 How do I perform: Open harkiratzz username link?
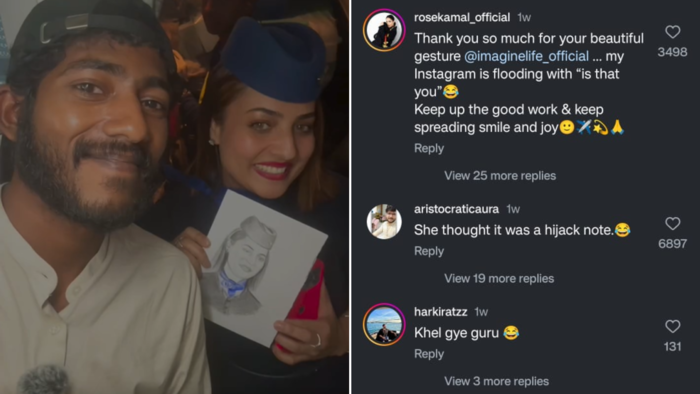tap(440, 311)
